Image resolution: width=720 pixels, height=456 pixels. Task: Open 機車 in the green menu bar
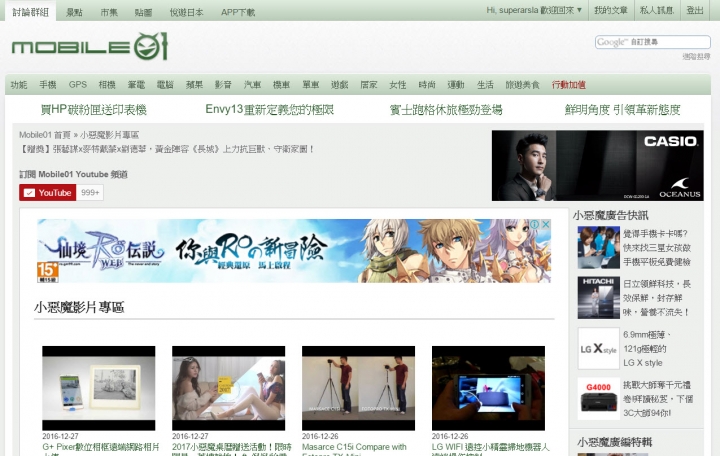tap(281, 84)
